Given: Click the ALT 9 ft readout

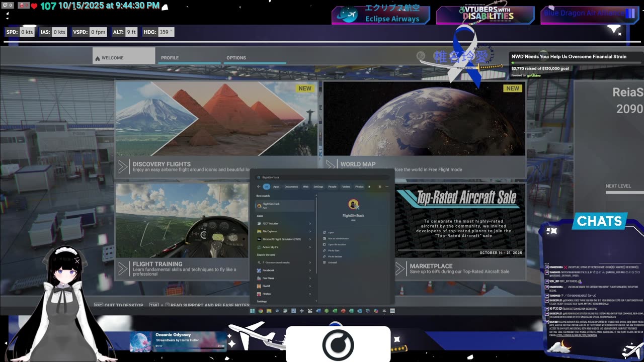Looking at the screenshot, I should point(125,32).
